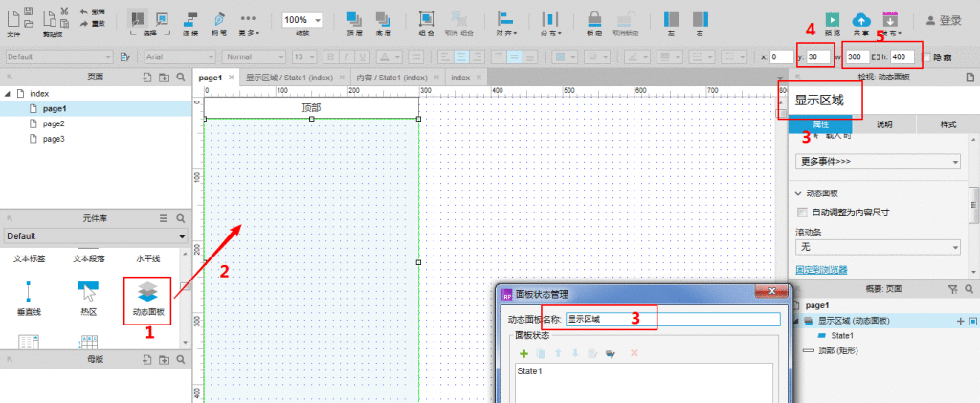This screenshot has width=980, height=403.
Task: Switch to the index canvas tab
Action: click(x=460, y=78)
